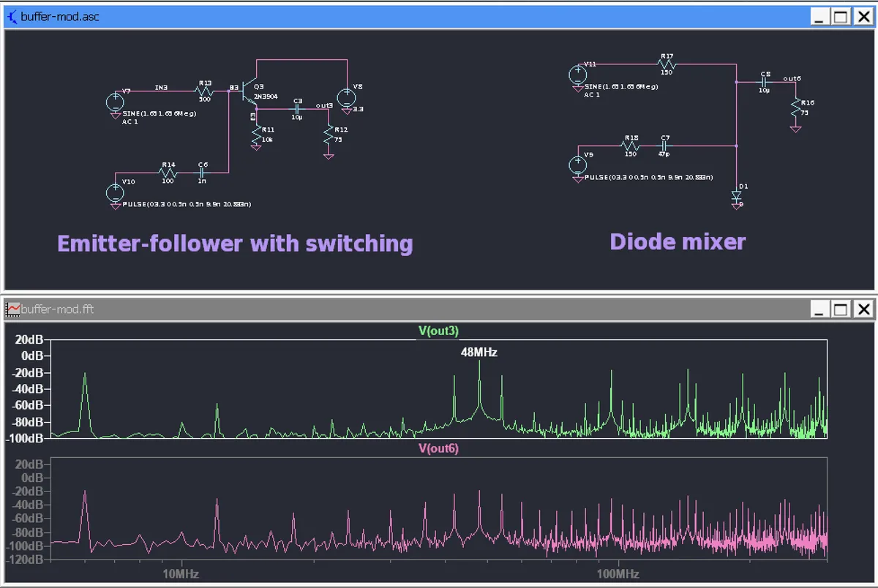878x588 pixels.
Task: Click the ground symbol below R12
Action: click(329, 157)
